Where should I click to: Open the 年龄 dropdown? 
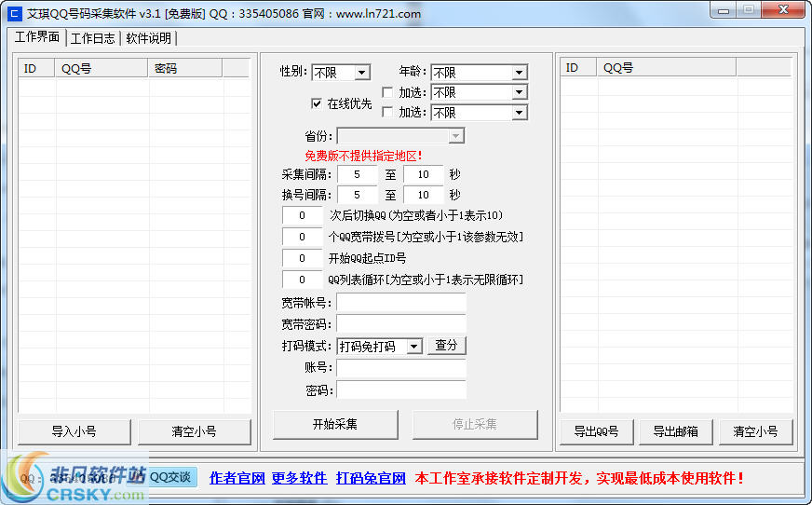coord(479,73)
